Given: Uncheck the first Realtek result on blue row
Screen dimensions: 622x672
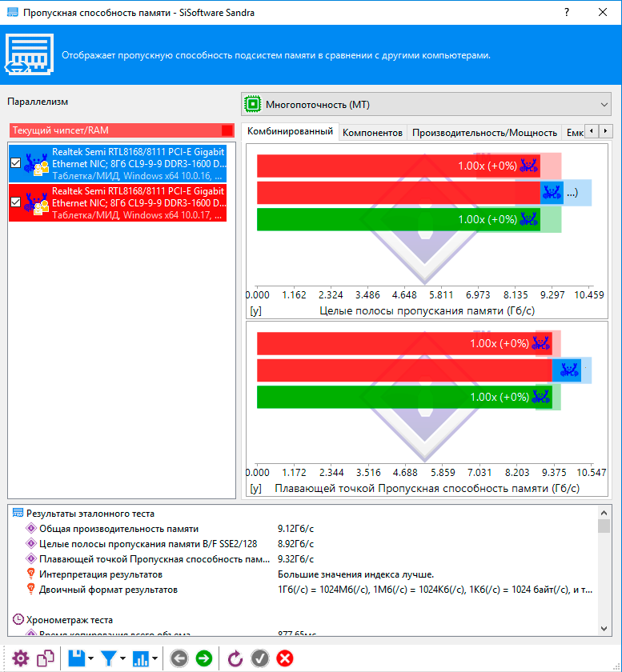Looking at the screenshot, I should pos(16,163).
